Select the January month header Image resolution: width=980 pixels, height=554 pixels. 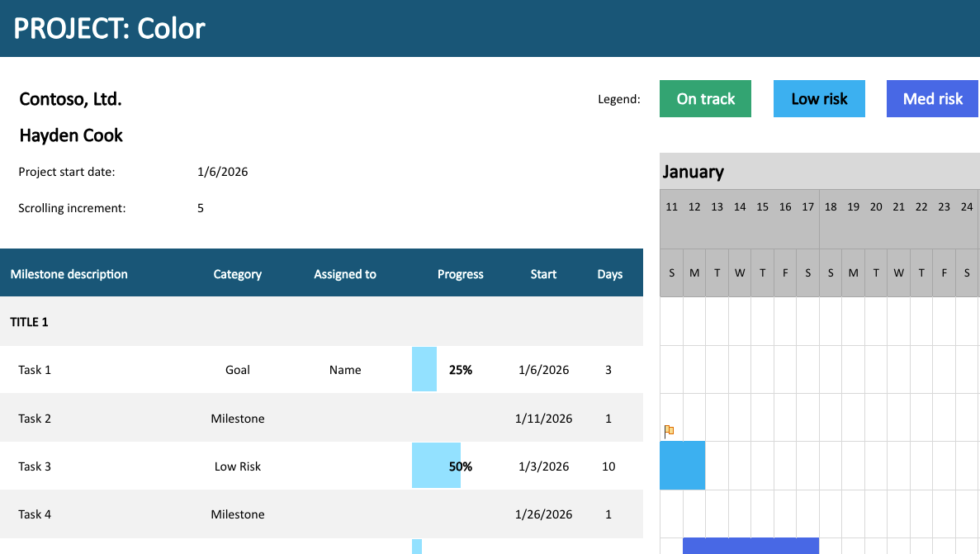point(694,172)
